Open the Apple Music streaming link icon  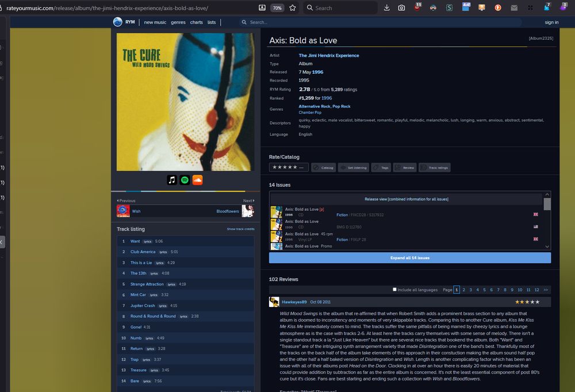point(172,180)
